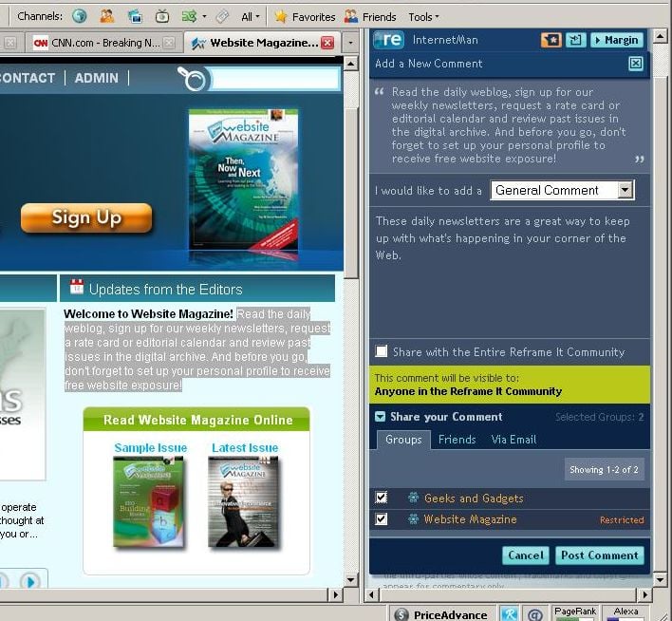Close the Add a New Comment panel

click(636, 64)
